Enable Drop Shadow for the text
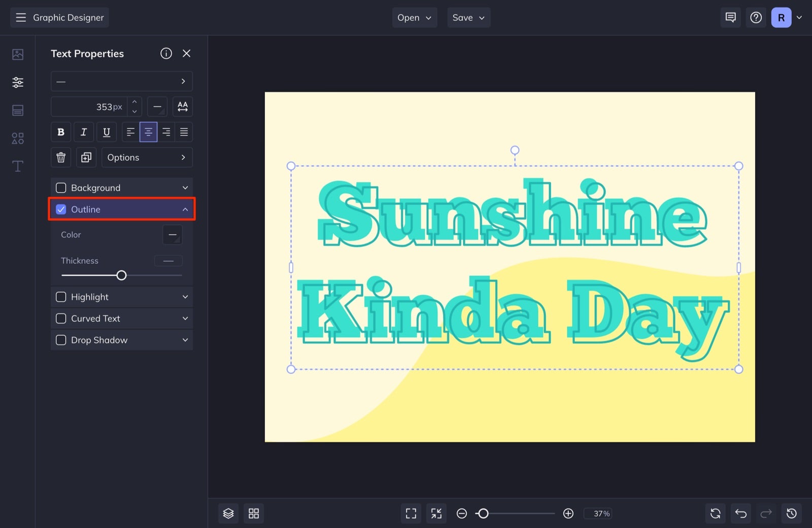The image size is (812, 528). 60,340
